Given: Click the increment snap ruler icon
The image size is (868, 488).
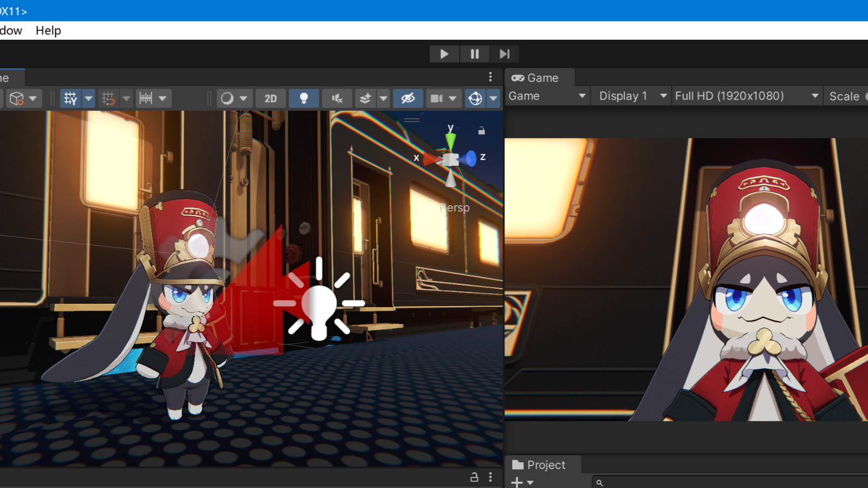Looking at the screenshot, I should point(145,99).
